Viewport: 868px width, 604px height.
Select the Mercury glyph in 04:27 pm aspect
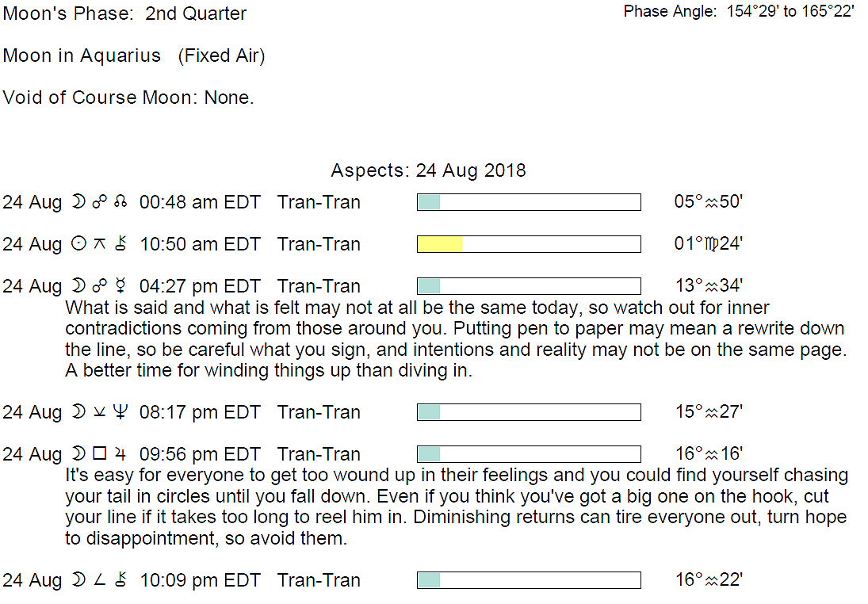[x=120, y=287]
